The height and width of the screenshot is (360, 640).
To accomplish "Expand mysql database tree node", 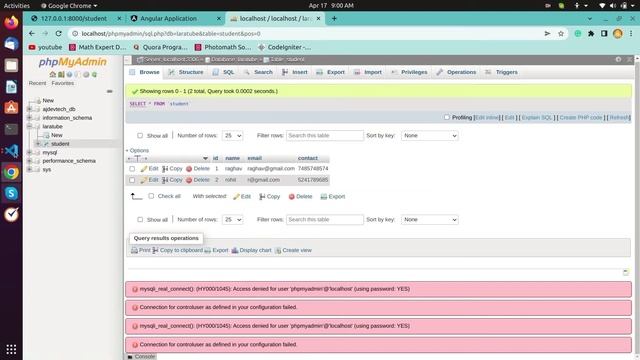I will coord(29,152).
